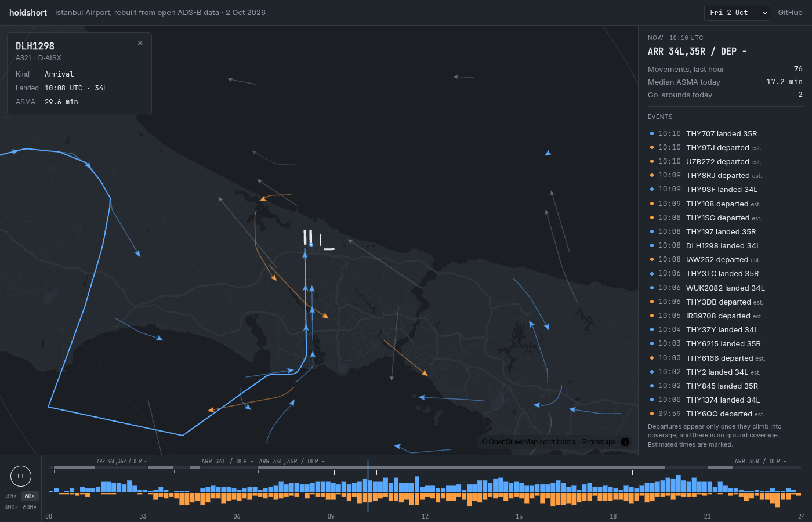Select THY707 landed 35R event
Viewport: 812px width, 522px height.
725,133
